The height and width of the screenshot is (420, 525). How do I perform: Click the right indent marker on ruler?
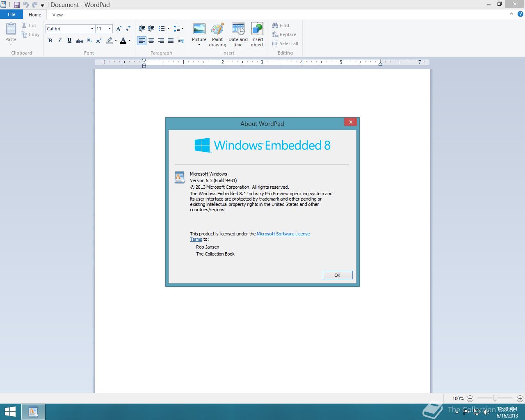[x=380, y=63]
